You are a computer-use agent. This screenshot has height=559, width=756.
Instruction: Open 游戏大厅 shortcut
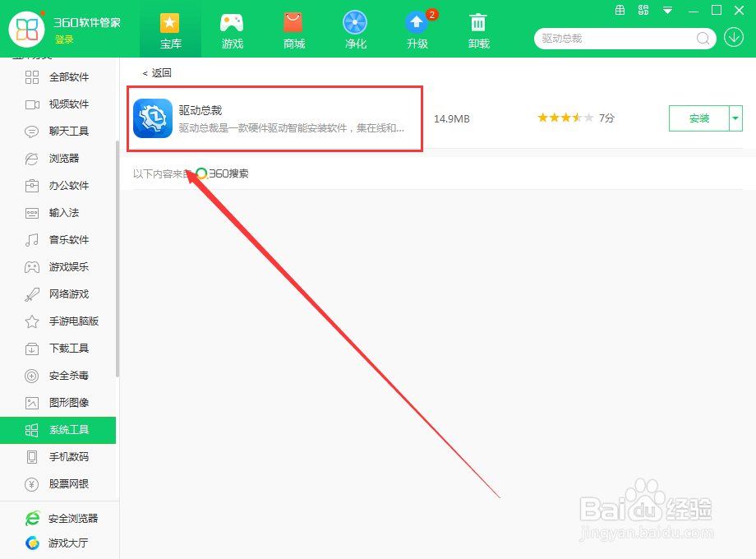coord(57,543)
